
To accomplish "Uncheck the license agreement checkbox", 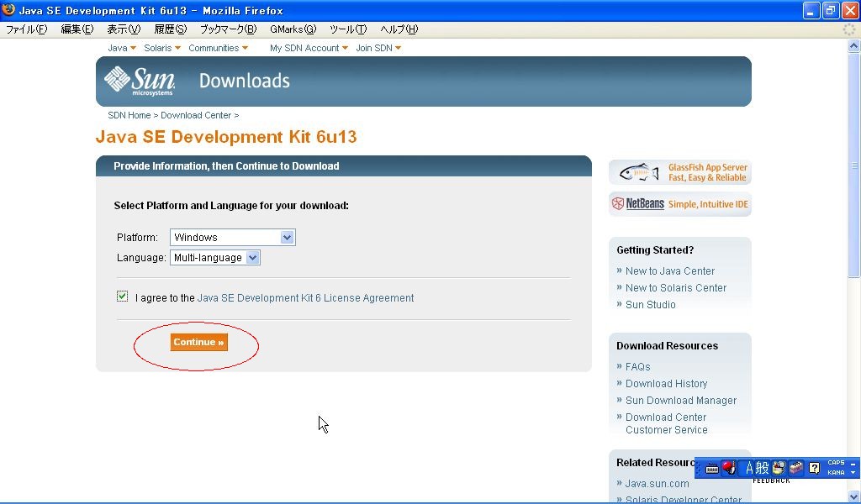I will 122,297.
